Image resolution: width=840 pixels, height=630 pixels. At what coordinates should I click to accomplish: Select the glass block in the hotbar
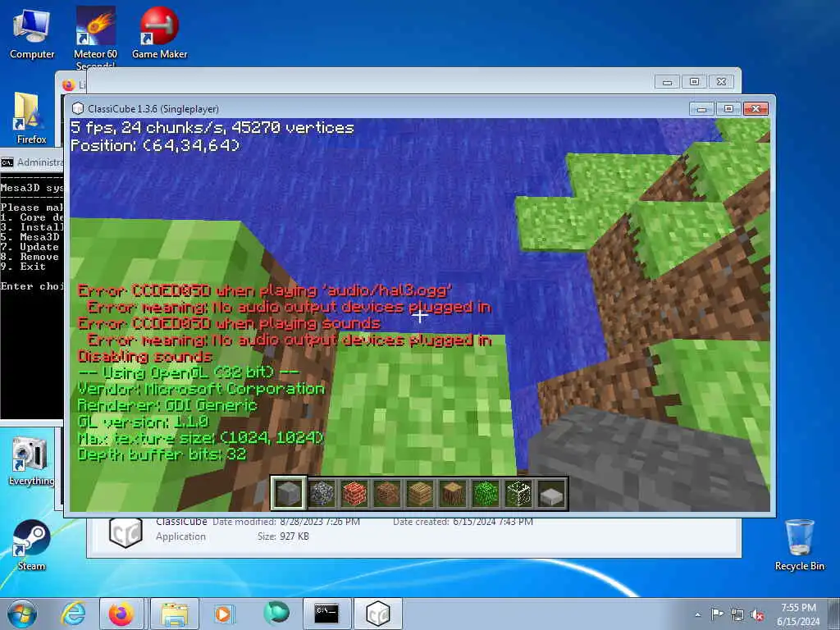(x=518, y=493)
